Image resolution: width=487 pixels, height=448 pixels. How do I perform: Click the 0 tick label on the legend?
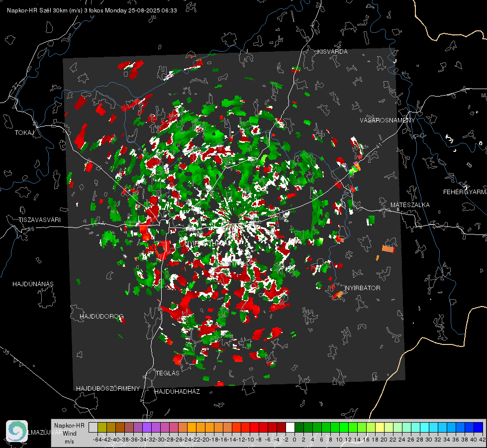coord(294,440)
